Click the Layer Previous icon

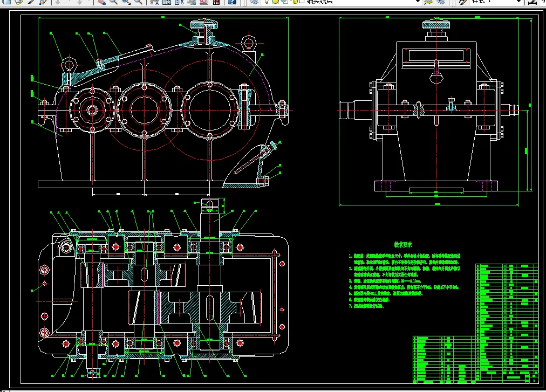[441, 2]
